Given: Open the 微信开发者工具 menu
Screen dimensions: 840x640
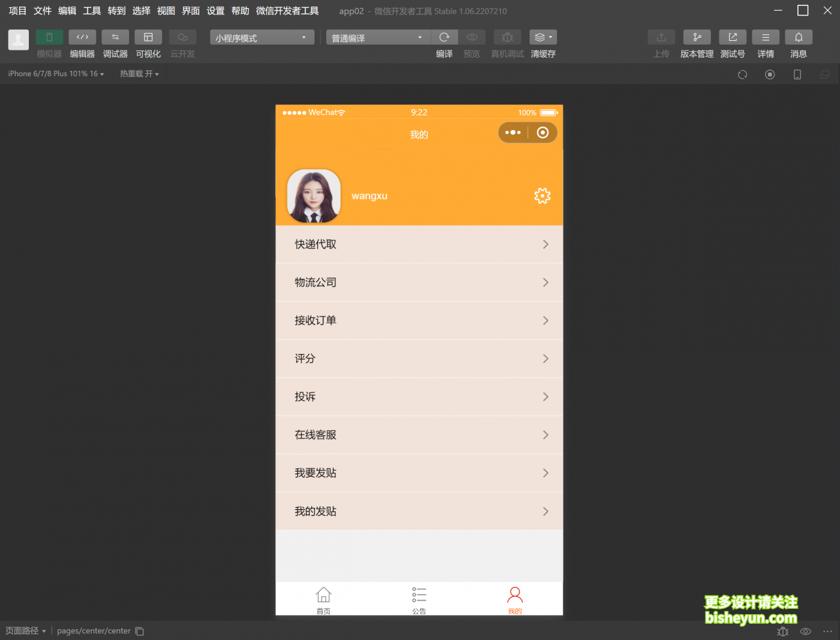Looking at the screenshot, I should tap(287, 11).
